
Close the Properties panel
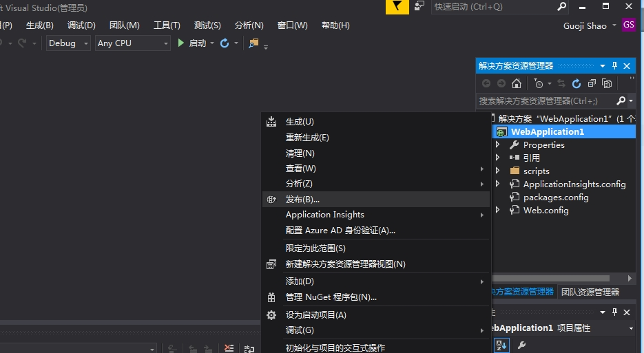point(627,312)
